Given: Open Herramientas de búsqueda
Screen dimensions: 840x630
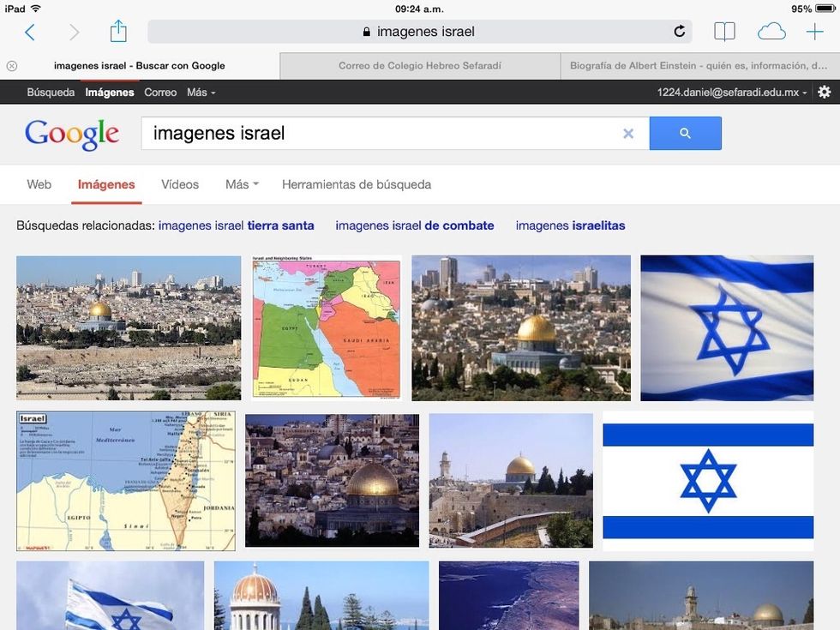Looking at the screenshot, I should coord(357,184).
